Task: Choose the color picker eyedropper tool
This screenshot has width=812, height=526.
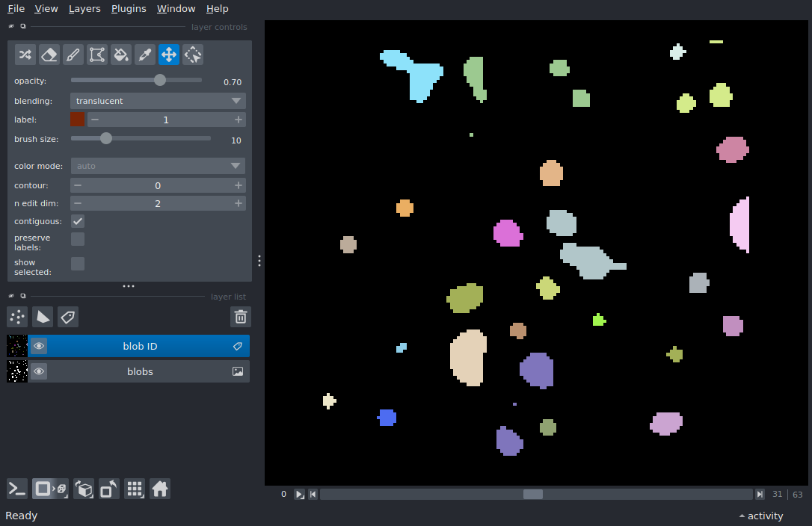Action: tap(145, 55)
